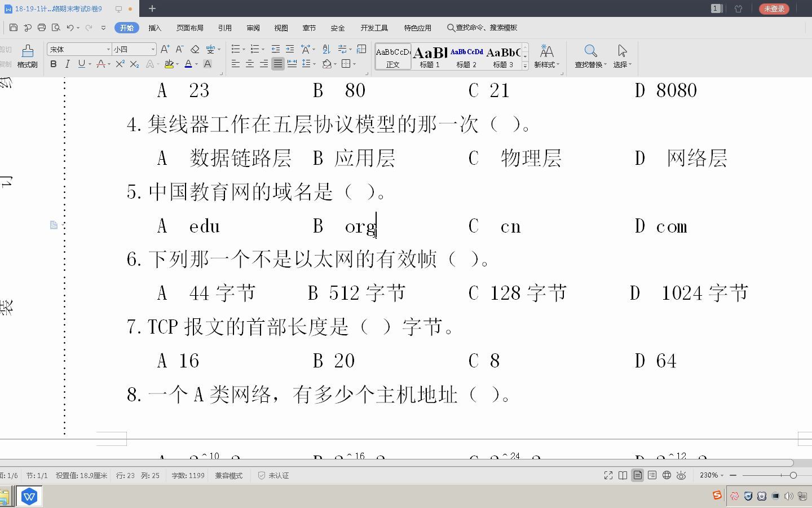
Task: Click the 字数: 1199 word count
Action: point(188,476)
